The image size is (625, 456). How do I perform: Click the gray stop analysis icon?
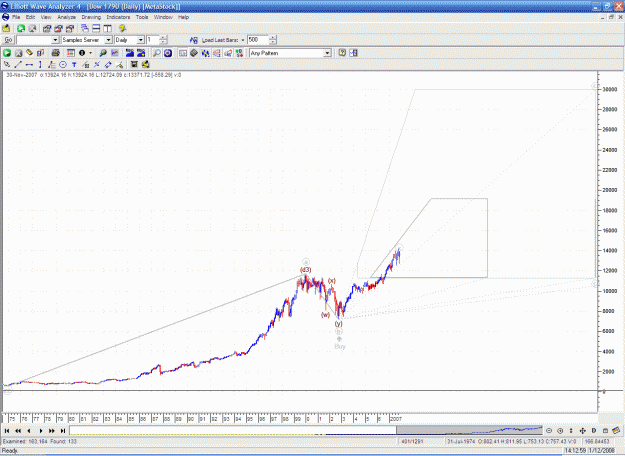[18, 53]
